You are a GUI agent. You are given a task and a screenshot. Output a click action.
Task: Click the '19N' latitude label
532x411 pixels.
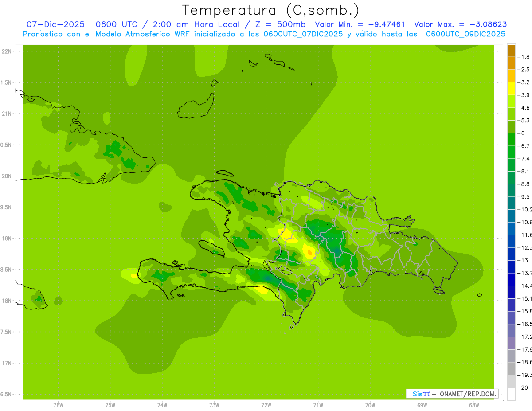pos(7,238)
